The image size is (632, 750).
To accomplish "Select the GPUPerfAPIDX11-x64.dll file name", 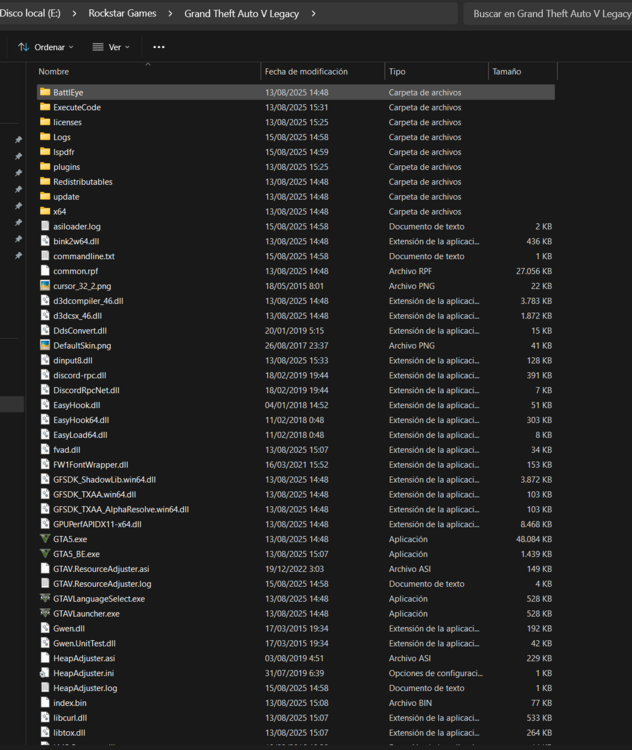I will coord(97,524).
